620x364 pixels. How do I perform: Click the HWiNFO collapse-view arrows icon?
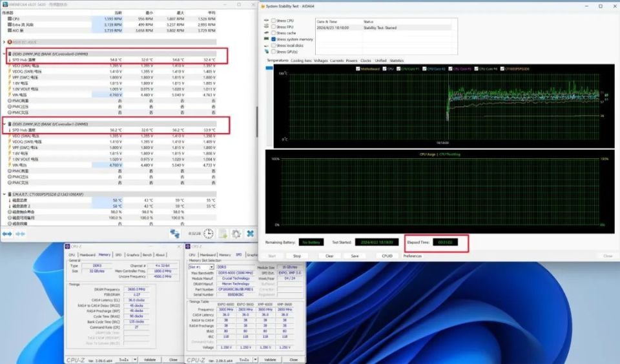20,234
